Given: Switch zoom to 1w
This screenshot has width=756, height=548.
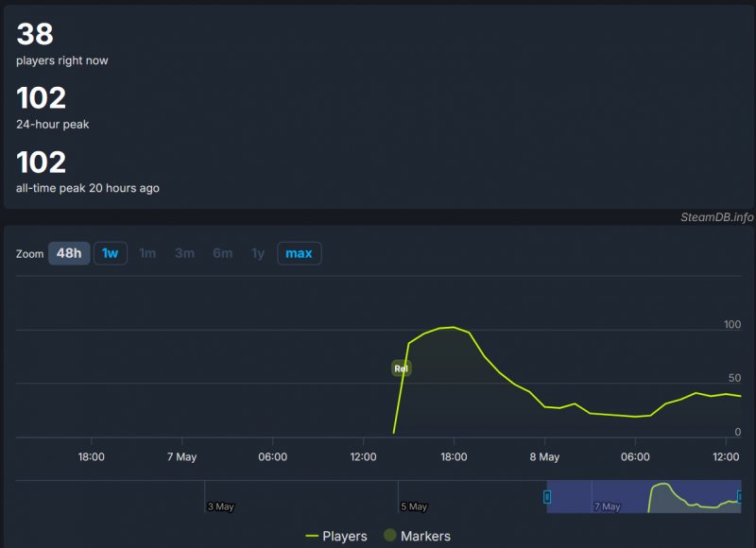Looking at the screenshot, I should pos(111,253).
